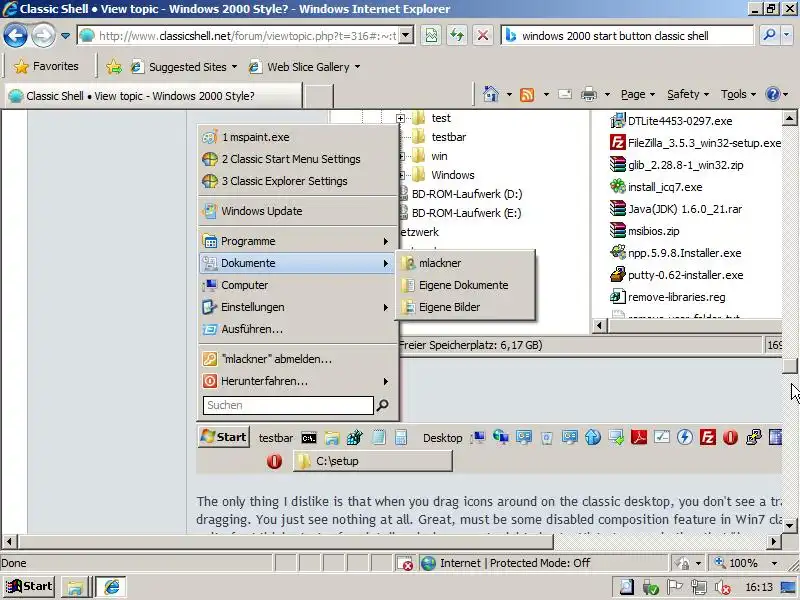
Task: Click 'Programme' entry in forum screenshot
Action: tap(297, 241)
